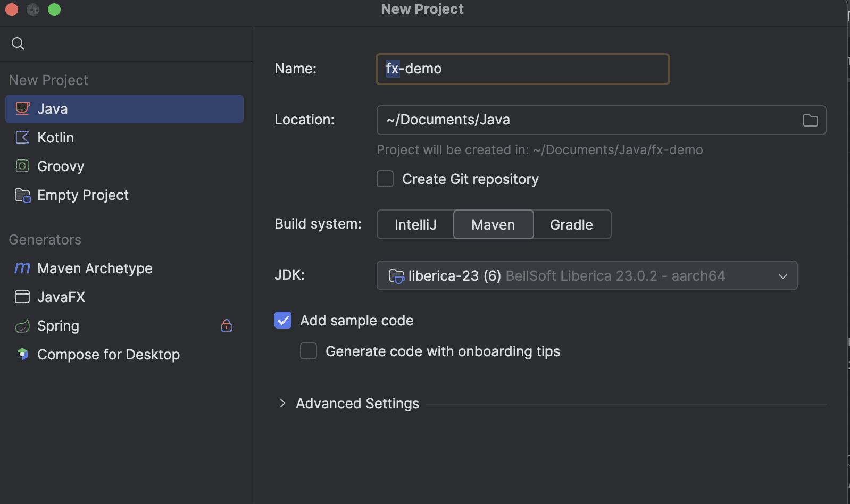Click the New Project sidebar heading
The height and width of the screenshot is (504, 850).
tap(48, 80)
